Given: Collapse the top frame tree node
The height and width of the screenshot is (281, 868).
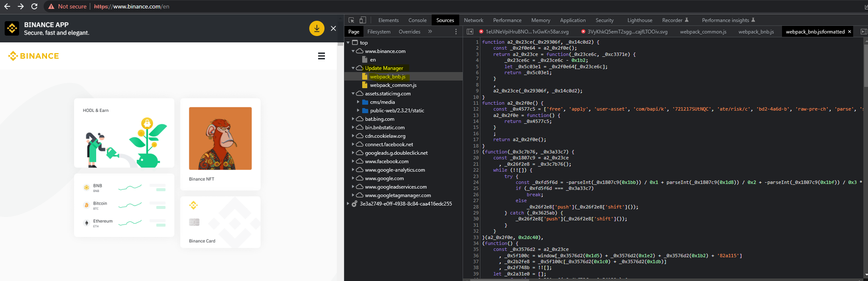Looking at the screenshot, I should click(348, 42).
